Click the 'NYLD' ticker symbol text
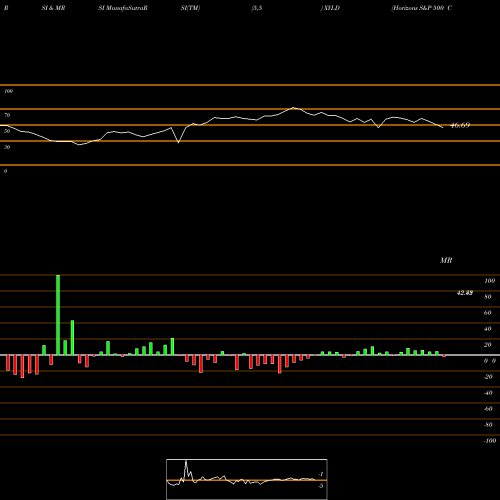The height and width of the screenshot is (500, 500). click(331, 8)
